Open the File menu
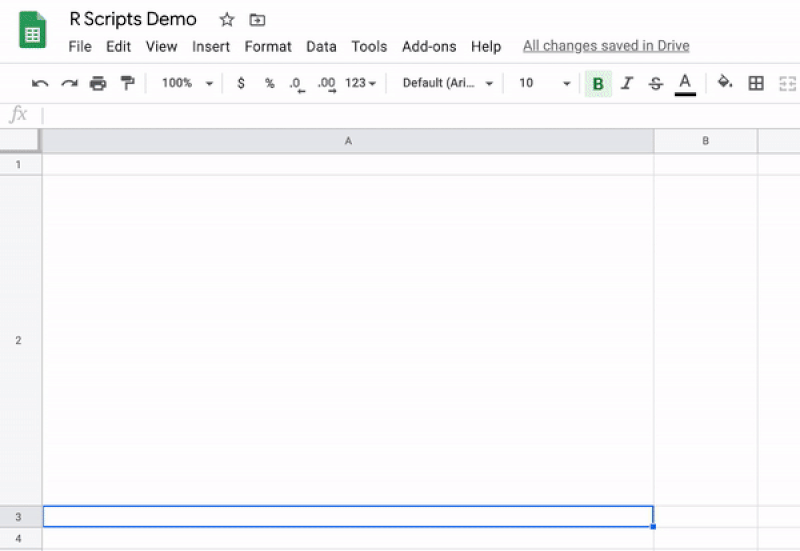The width and height of the screenshot is (800, 551). coord(80,46)
